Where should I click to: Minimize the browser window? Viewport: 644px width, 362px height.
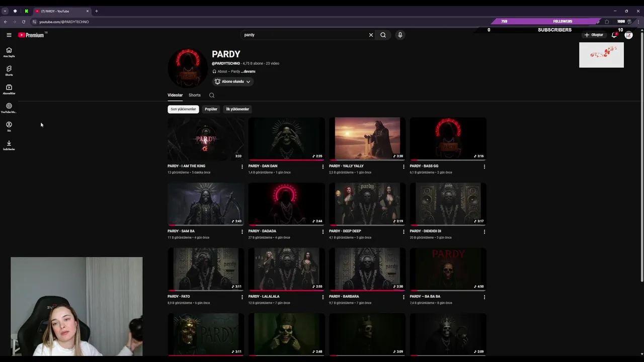[615, 11]
